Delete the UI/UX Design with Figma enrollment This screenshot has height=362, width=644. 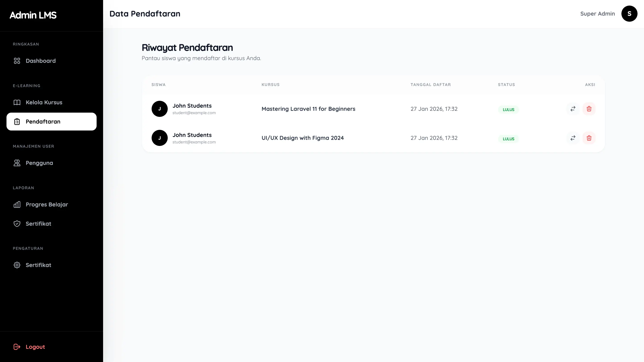click(x=589, y=138)
